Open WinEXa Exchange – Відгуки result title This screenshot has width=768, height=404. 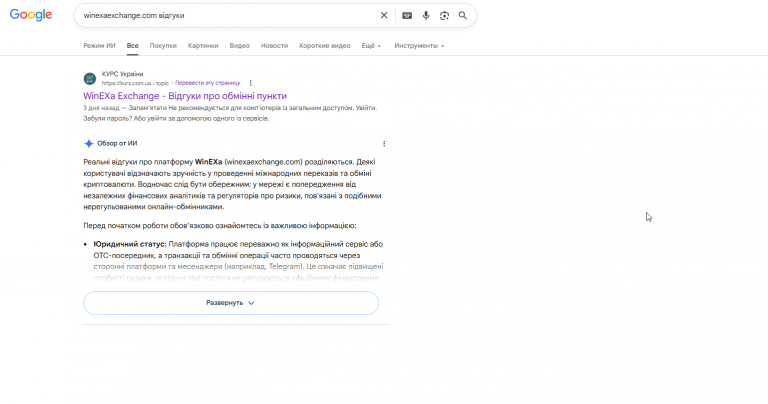(x=185, y=96)
